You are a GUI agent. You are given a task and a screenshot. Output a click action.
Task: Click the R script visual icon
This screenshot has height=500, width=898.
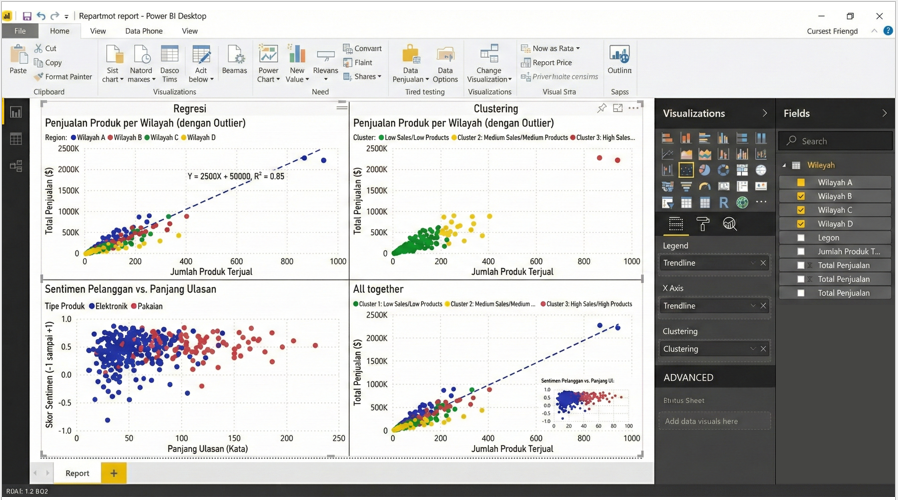[723, 202]
